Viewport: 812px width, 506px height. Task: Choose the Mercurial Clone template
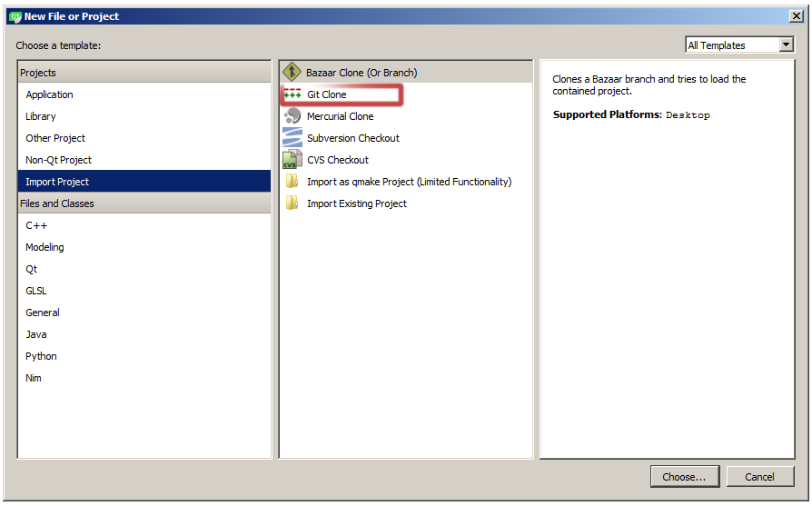(406, 116)
